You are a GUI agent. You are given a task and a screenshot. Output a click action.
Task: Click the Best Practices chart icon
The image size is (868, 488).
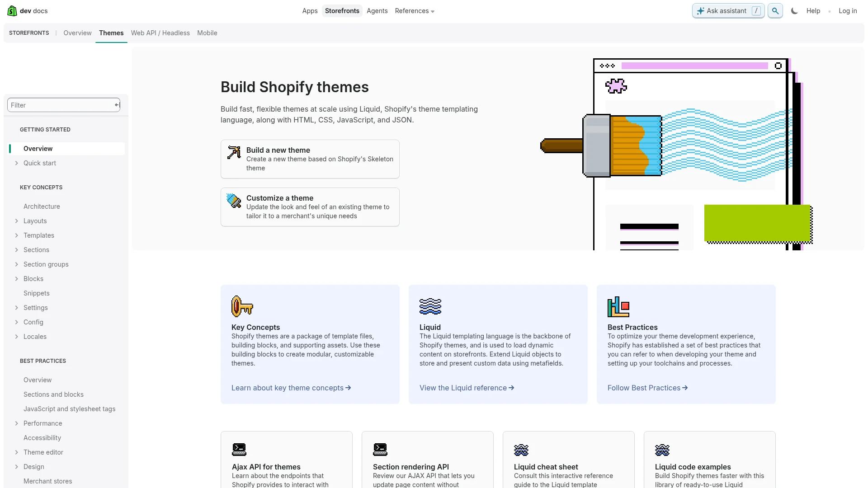tap(618, 307)
